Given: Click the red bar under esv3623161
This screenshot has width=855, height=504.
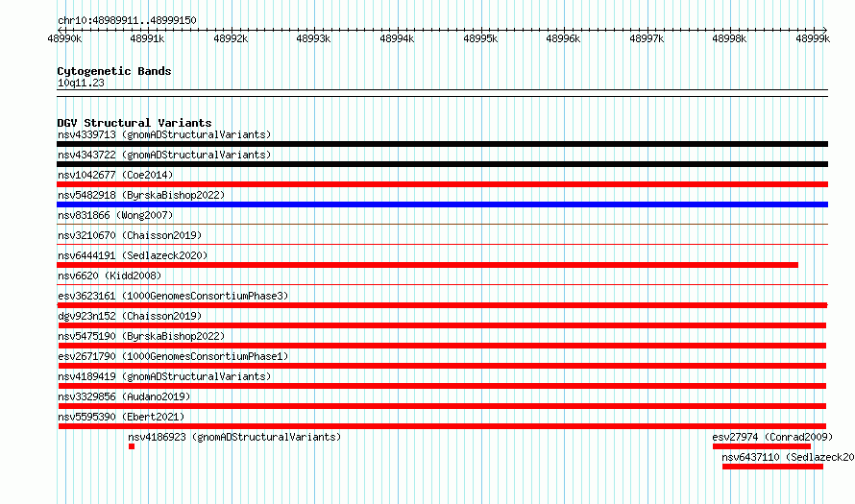Looking at the screenshot, I should click(442, 305).
